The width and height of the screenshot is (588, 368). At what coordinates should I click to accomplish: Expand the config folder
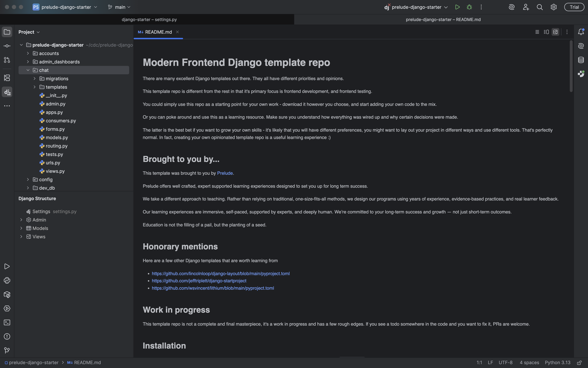[28, 180]
